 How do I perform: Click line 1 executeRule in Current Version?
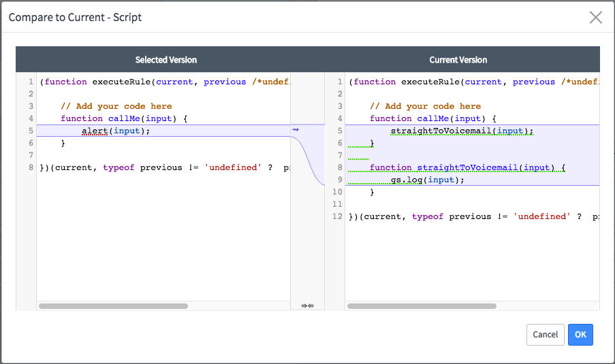[474, 82]
